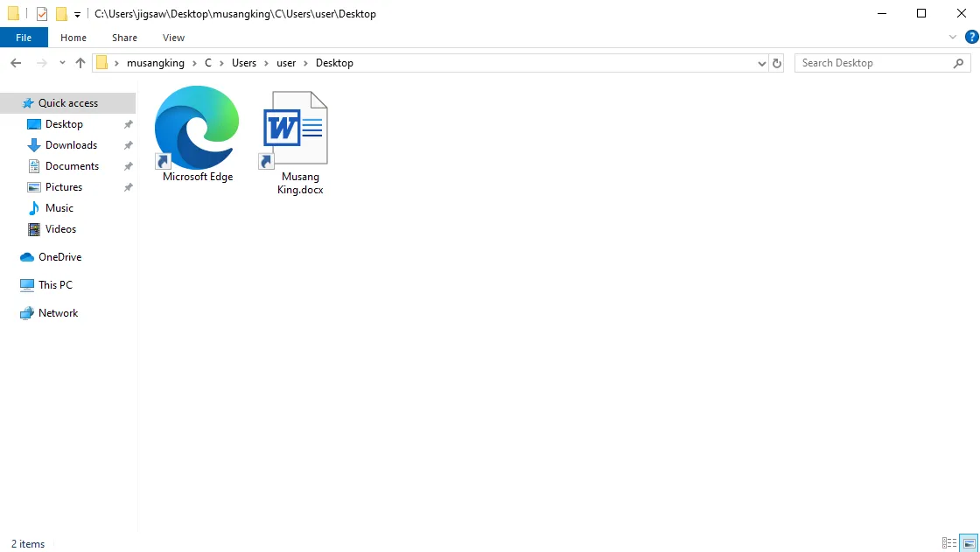Minimize the File Explorer window
980x552 pixels.
pyautogui.click(x=882, y=14)
